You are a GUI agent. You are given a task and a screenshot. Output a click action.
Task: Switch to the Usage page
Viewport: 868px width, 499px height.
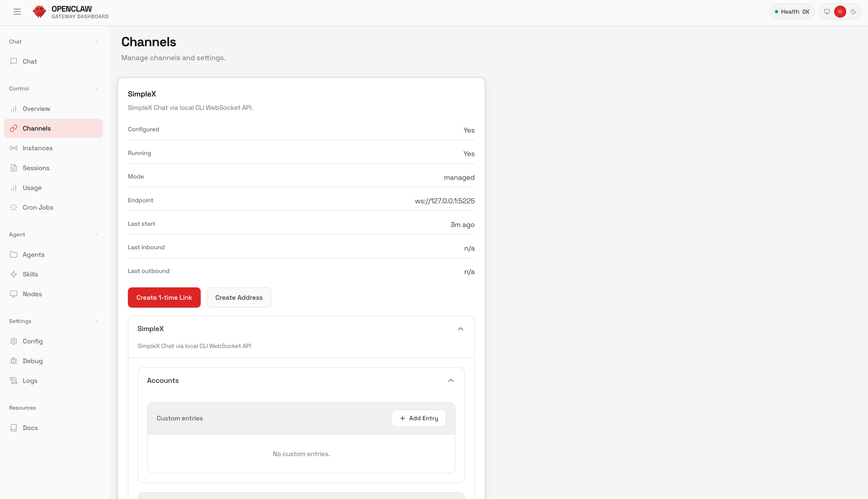[32, 187]
